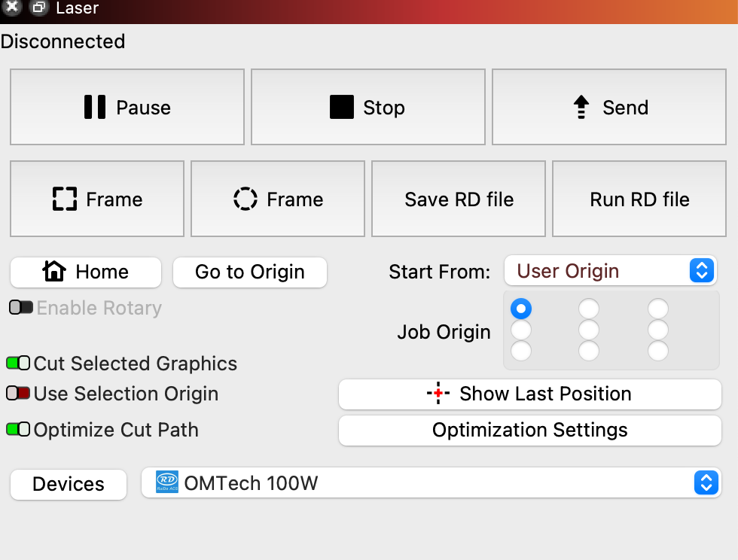Click the Run RD file button
Image resolution: width=738 pixels, height=560 pixels.
coord(639,199)
